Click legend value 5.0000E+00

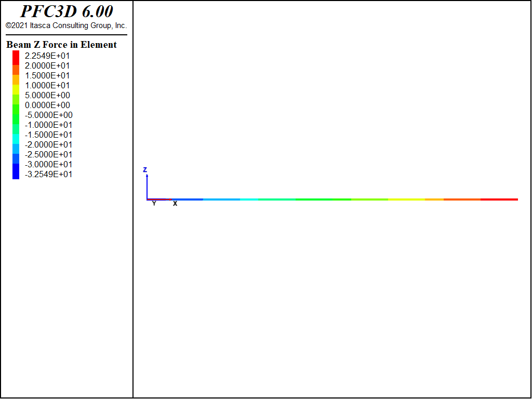pyautogui.click(x=47, y=95)
